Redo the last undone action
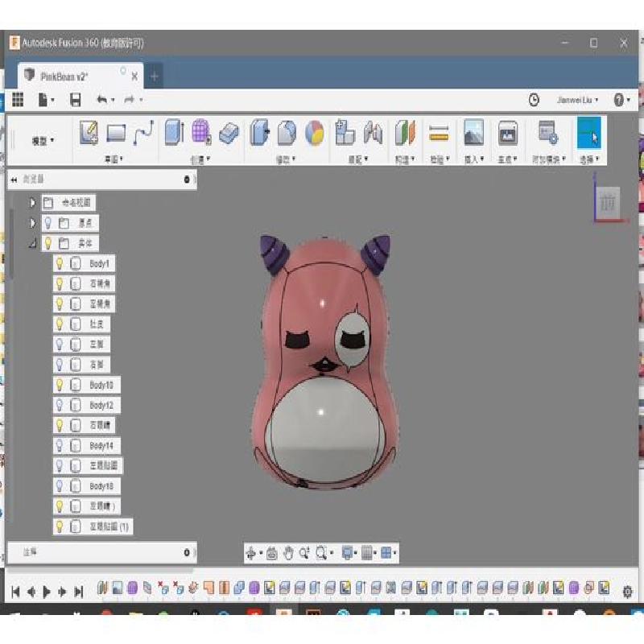 coord(130,99)
